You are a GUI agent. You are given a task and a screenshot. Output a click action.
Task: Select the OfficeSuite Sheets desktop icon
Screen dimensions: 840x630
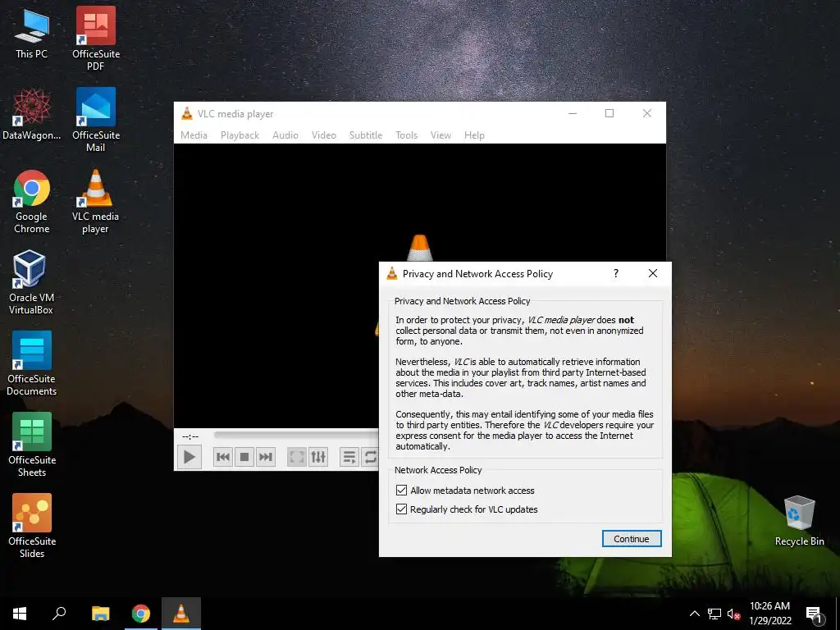tap(32, 445)
